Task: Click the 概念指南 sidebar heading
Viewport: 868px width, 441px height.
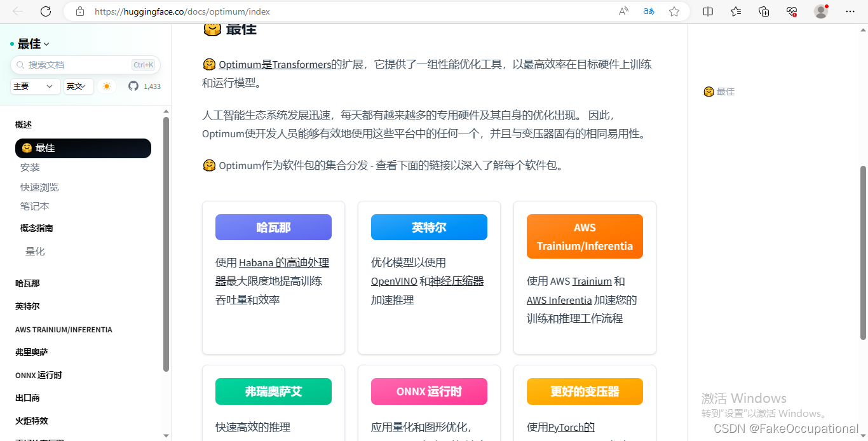Action: point(37,228)
